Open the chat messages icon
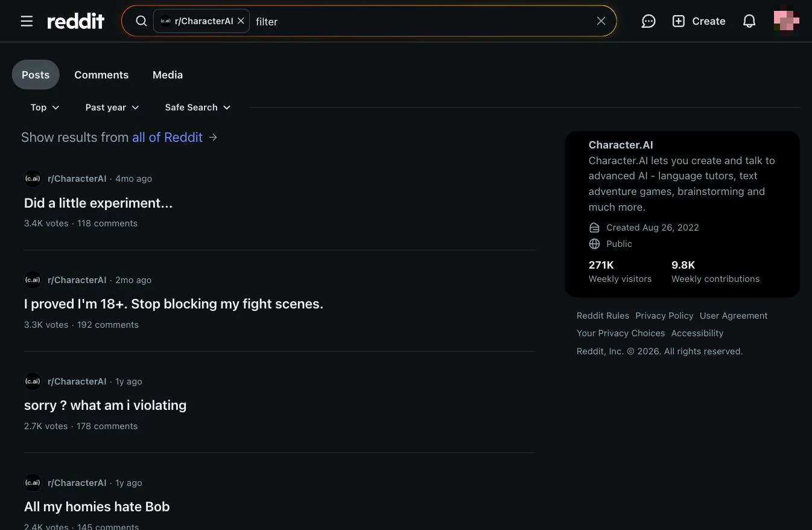Viewport: 812px width, 530px height. (649, 21)
